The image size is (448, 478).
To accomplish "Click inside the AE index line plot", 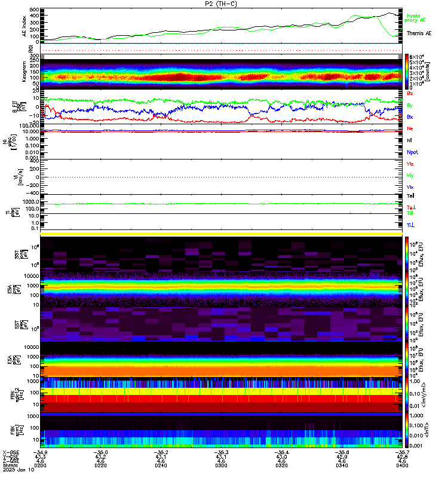I will click(x=221, y=26).
